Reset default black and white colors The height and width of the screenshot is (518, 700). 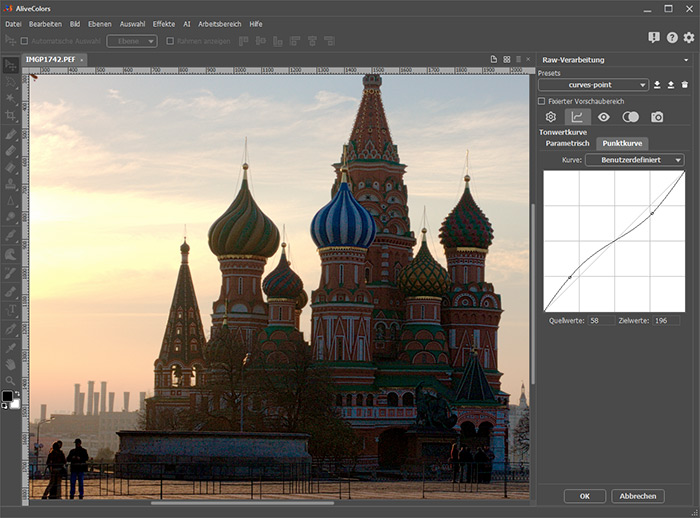click(4, 405)
